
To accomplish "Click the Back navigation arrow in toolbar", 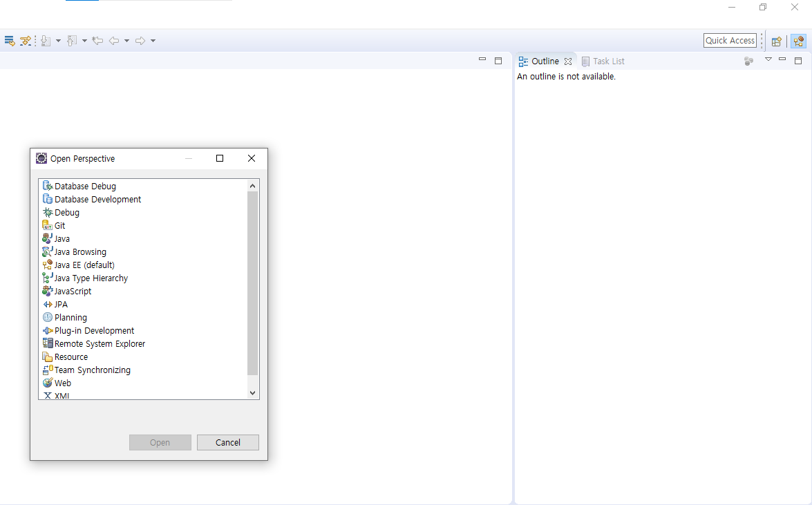I will click(115, 40).
